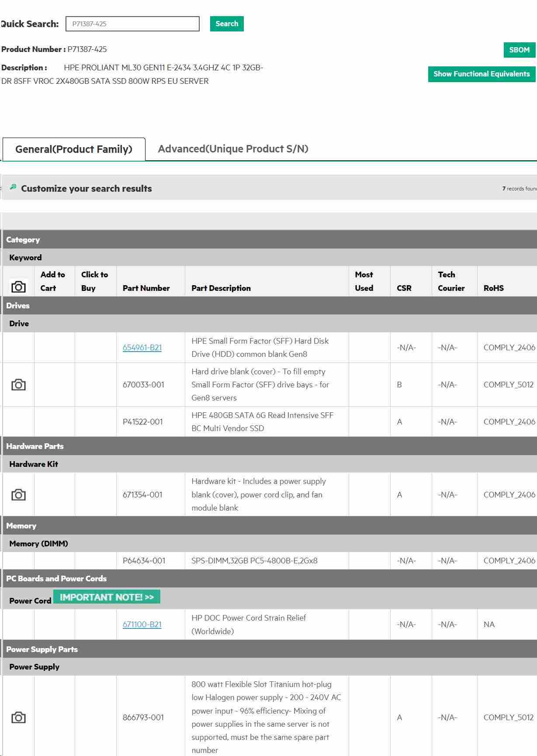Switch to Advanced(Unique Product S/N) tab
537x756 pixels.
[233, 149]
